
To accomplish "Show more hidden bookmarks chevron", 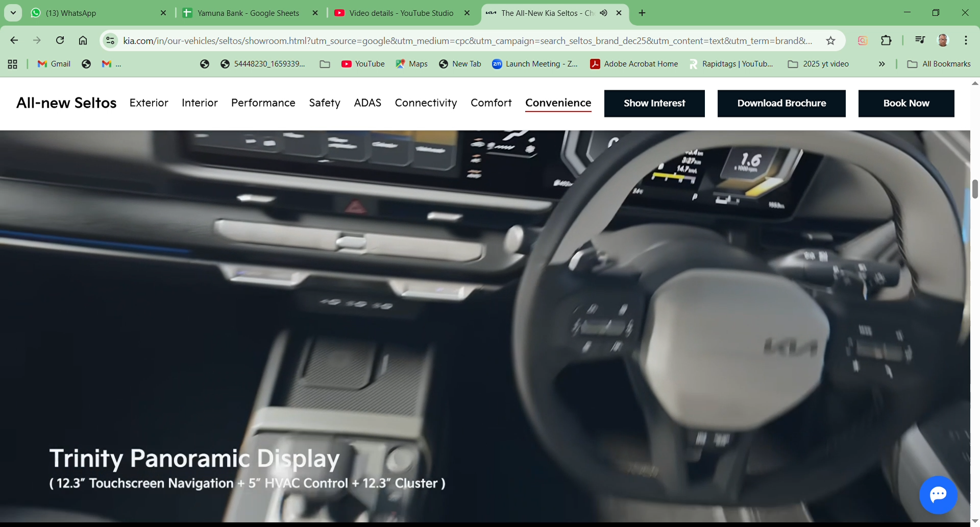I will (x=881, y=64).
